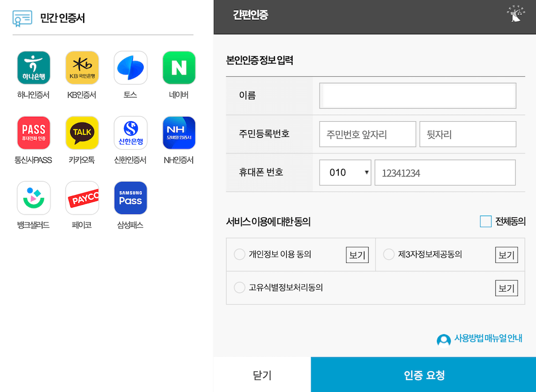Select the 신한인증서 Shinhan certificate icon
This screenshot has width=536, height=392.
[130, 132]
